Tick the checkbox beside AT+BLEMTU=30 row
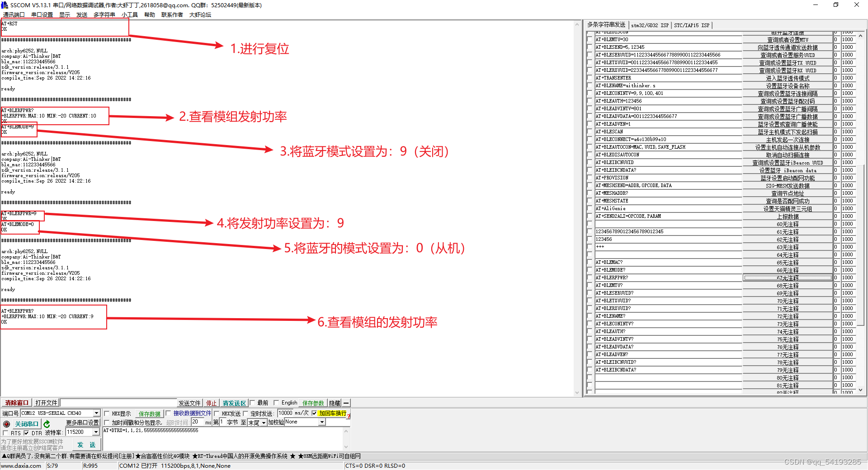 (x=590, y=40)
